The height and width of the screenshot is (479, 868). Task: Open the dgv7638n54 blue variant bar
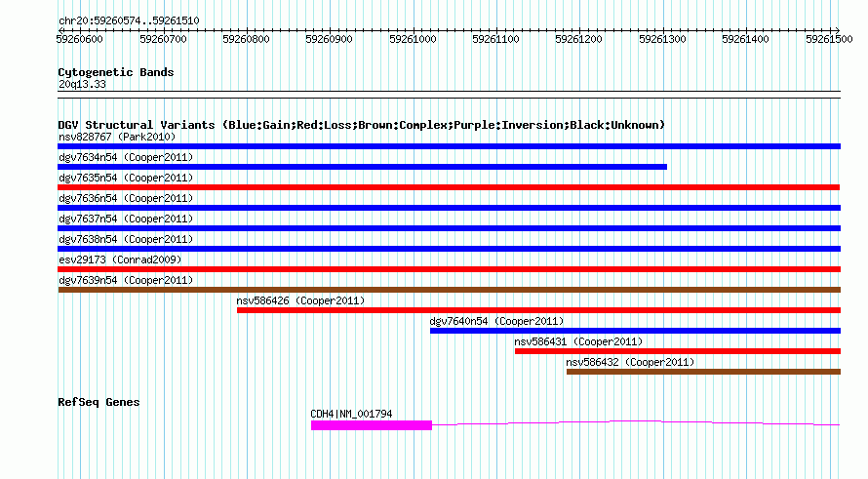tap(449, 249)
